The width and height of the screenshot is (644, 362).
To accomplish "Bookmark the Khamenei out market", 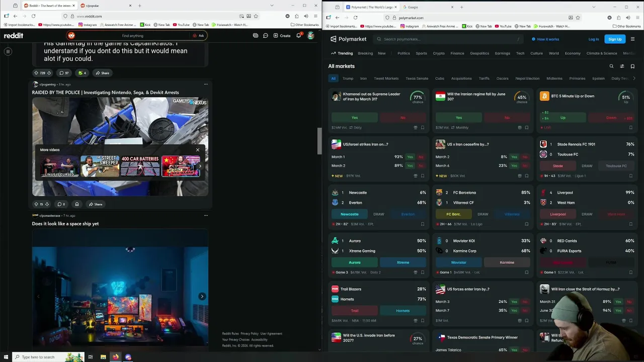I will pos(422,128).
